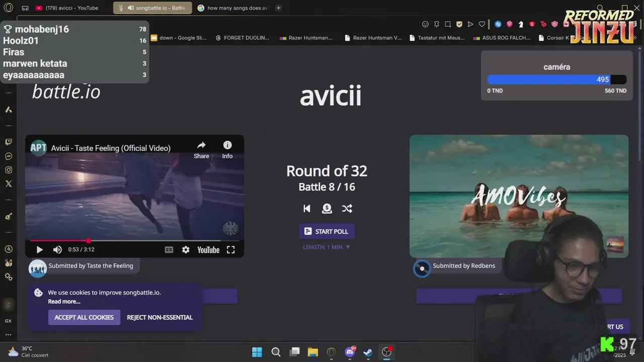Click the send/play arrow toolbar icon
Screen dimensions: 644x362
tap(470, 24)
